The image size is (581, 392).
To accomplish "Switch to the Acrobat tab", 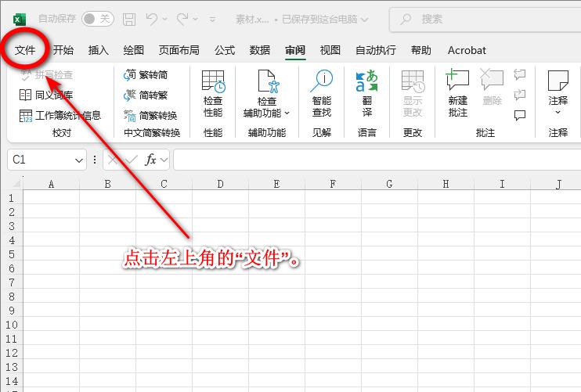I will 467,50.
